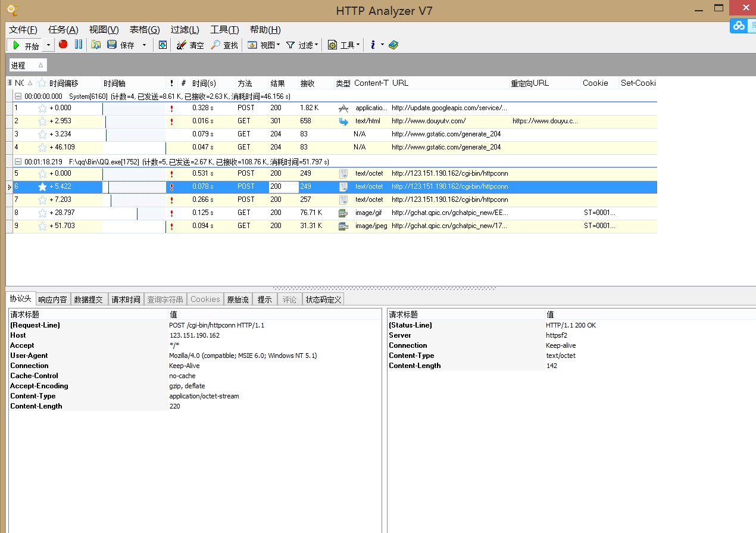Switch to the 原始流 tab
This screenshot has width=756, height=533.
238,300
